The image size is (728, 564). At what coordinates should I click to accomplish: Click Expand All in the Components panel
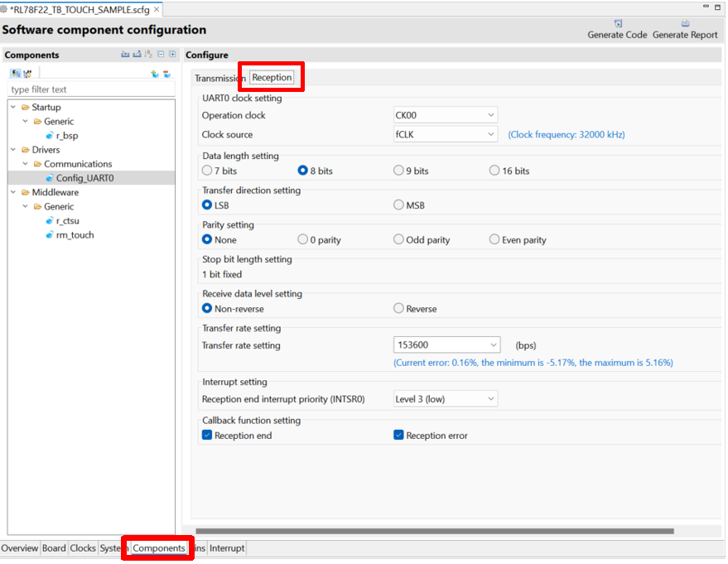[x=172, y=55]
